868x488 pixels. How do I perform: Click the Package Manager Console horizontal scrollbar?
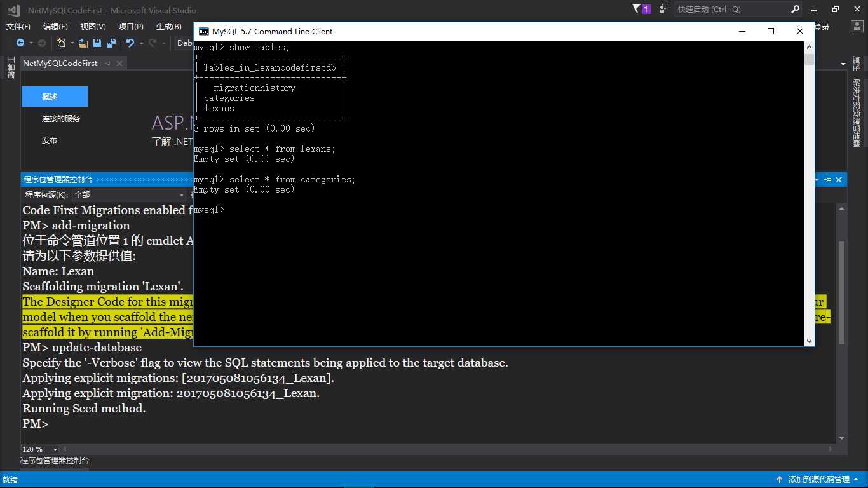449,449
